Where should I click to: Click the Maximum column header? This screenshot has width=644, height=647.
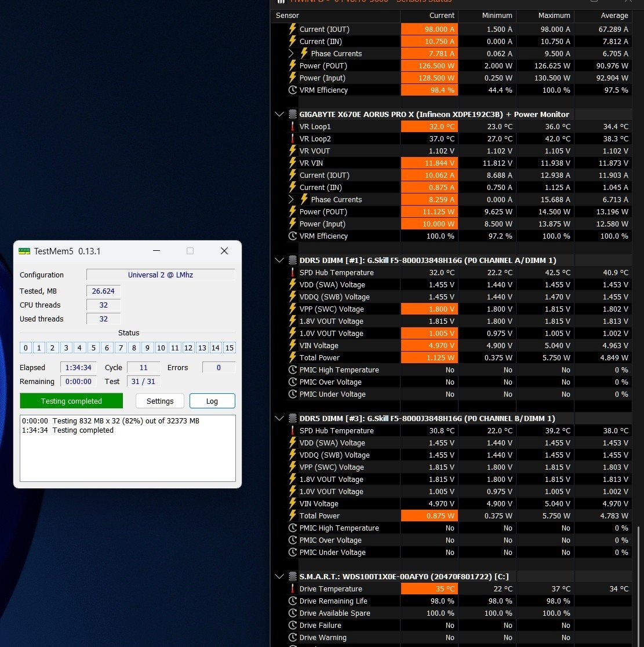[x=545, y=16]
